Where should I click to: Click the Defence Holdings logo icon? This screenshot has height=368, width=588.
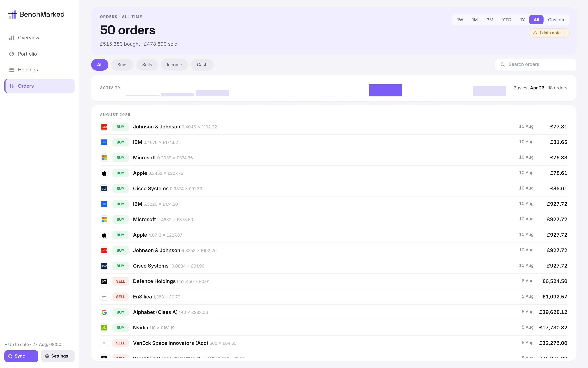coord(104,281)
